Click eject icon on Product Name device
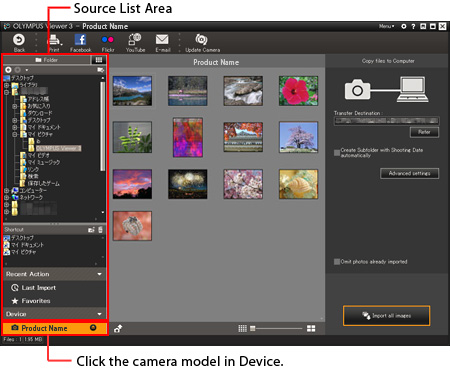Image resolution: width=450 pixels, height=370 pixels. [93, 328]
